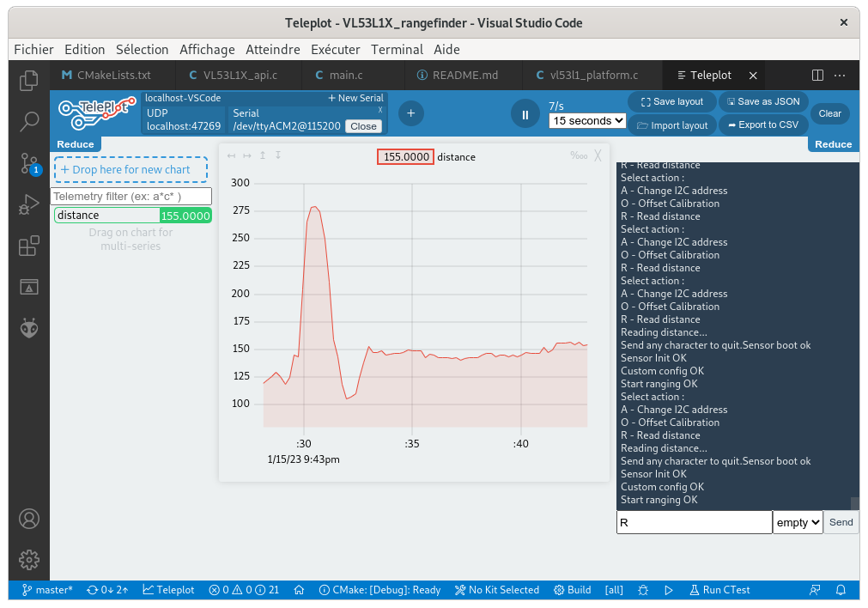Open the time window dropdown showing 15 seconds

[x=587, y=121]
